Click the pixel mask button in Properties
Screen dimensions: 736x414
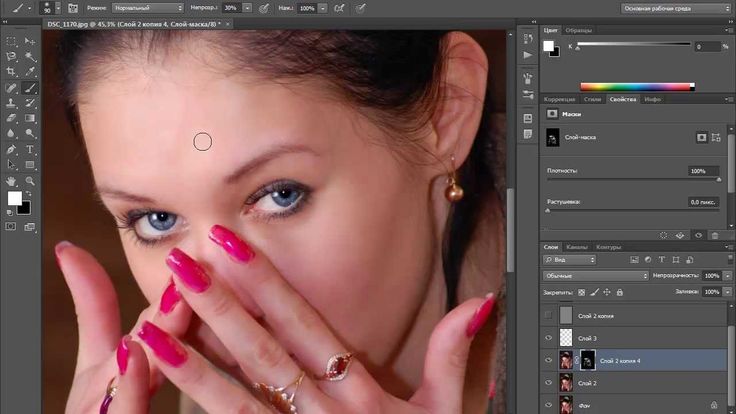[x=701, y=138]
